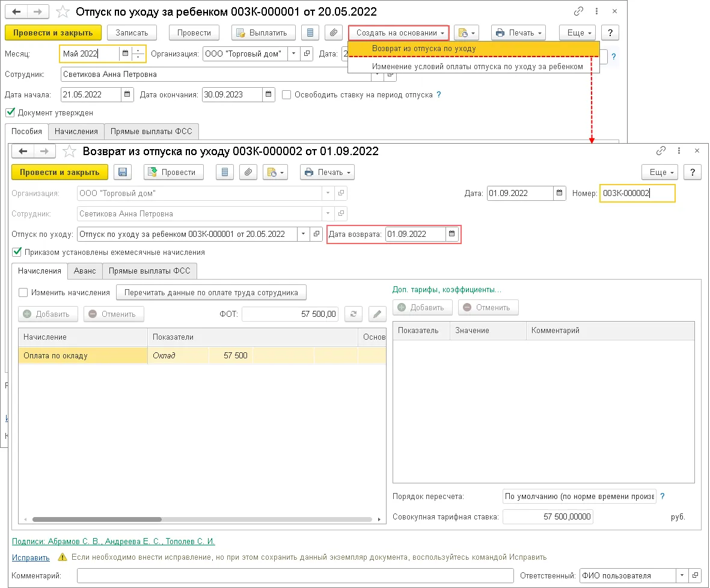Open the calendar for Дата возврата
This screenshot has height=588, width=710.
coord(451,234)
